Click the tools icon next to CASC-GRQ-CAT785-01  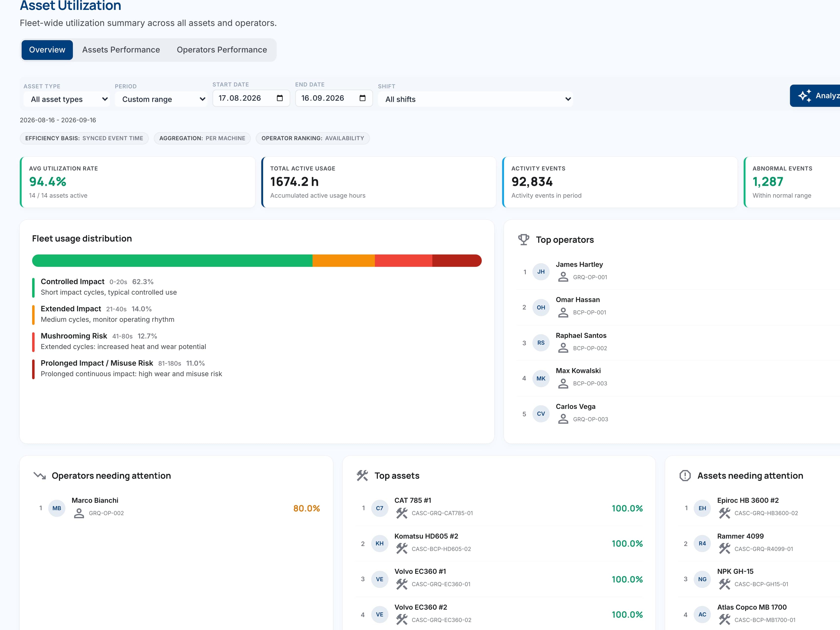pyautogui.click(x=402, y=513)
